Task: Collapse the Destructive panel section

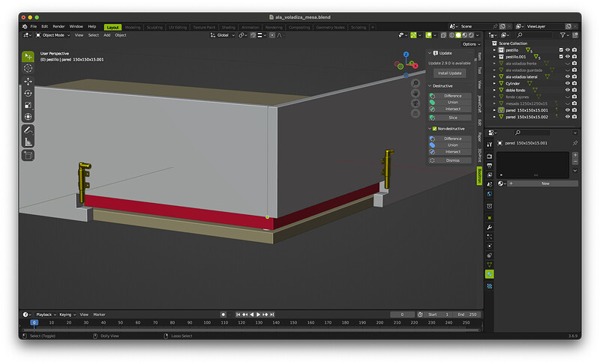Action: [x=430, y=86]
